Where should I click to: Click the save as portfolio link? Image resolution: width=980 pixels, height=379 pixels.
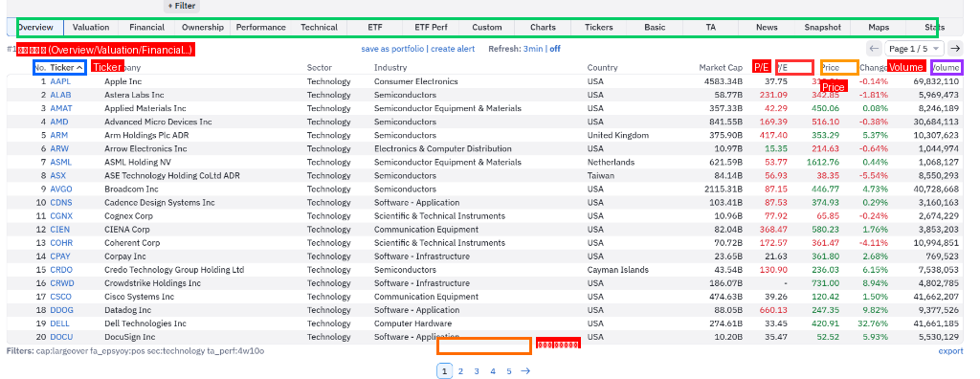[x=392, y=49]
